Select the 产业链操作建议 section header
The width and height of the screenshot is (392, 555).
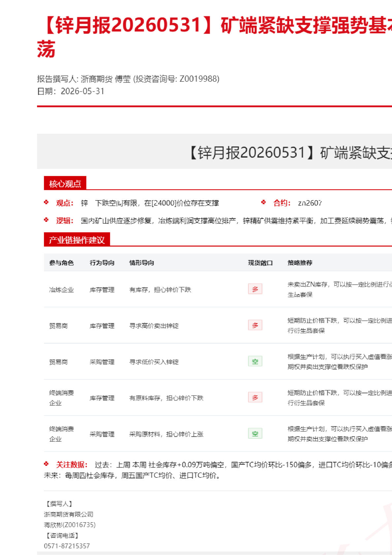coord(77,240)
